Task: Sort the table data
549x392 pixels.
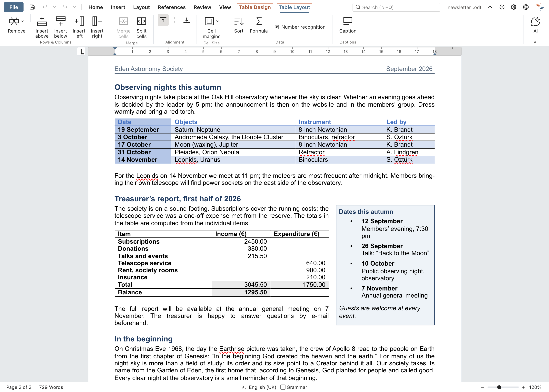Action: [x=239, y=25]
